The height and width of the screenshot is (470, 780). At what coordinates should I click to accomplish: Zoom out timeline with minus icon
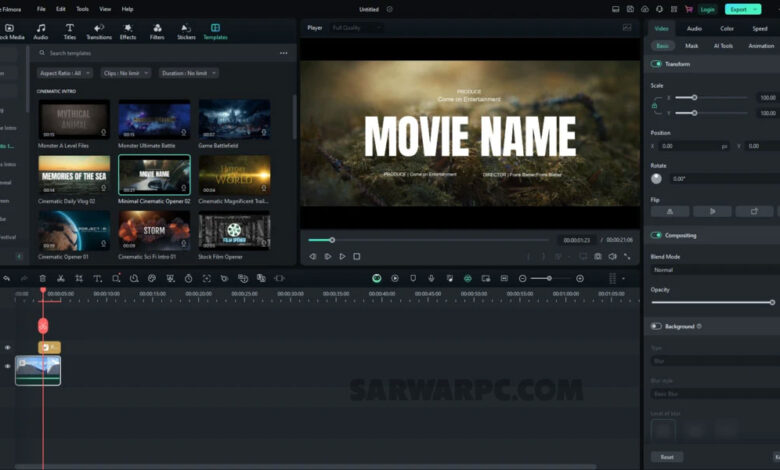click(522, 279)
